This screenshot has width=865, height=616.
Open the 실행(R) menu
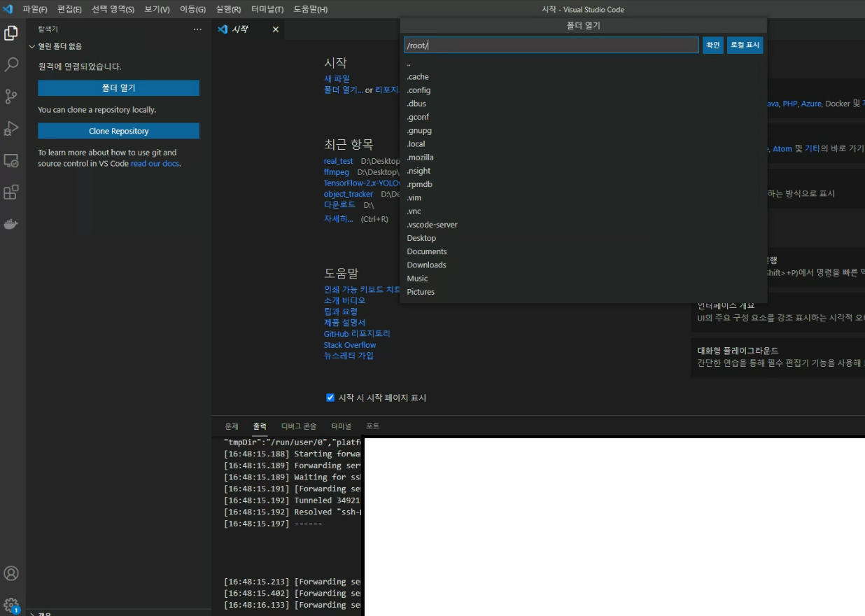pos(228,9)
